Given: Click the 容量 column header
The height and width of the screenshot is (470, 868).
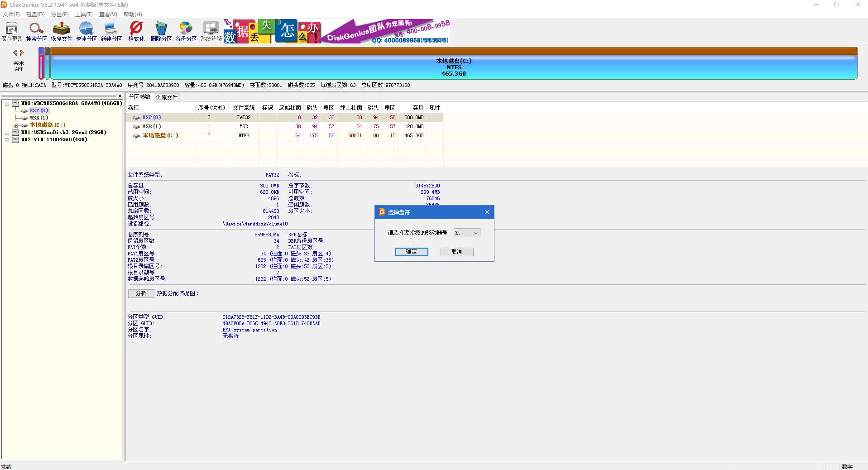Looking at the screenshot, I should (412, 108).
